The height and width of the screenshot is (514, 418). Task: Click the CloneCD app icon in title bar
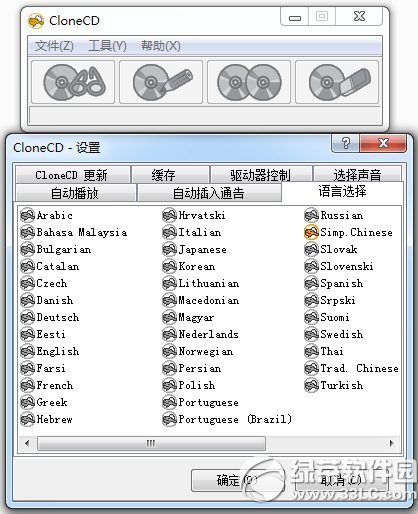point(36,21)
